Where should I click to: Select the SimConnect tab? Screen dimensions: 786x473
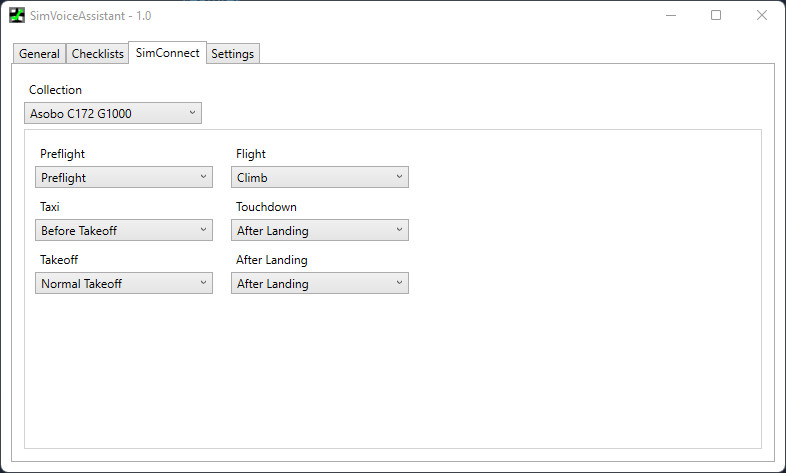(x=167, y=53)
